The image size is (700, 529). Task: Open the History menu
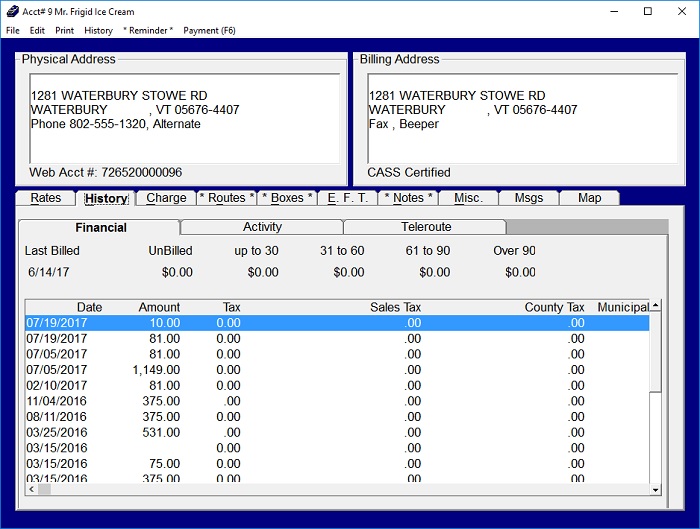coord(98,31)
